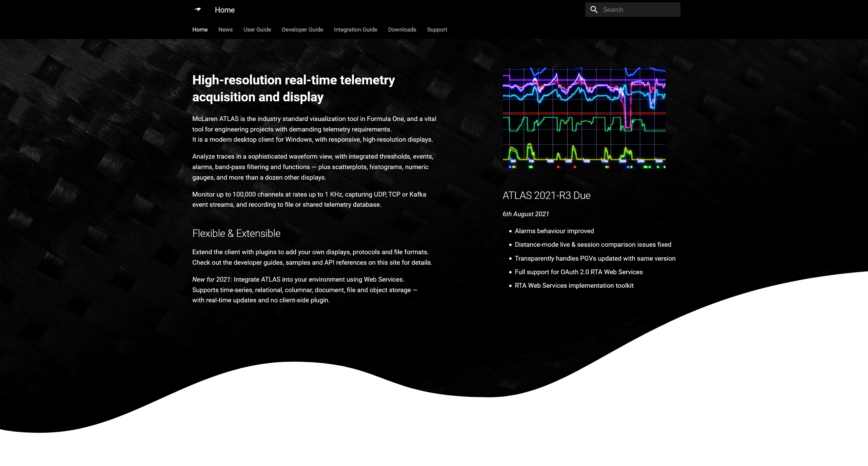Click the 'Flexible & Extensible' heading
The width and height of the screenshot is (868, 466).
click(x=236, y=234)
